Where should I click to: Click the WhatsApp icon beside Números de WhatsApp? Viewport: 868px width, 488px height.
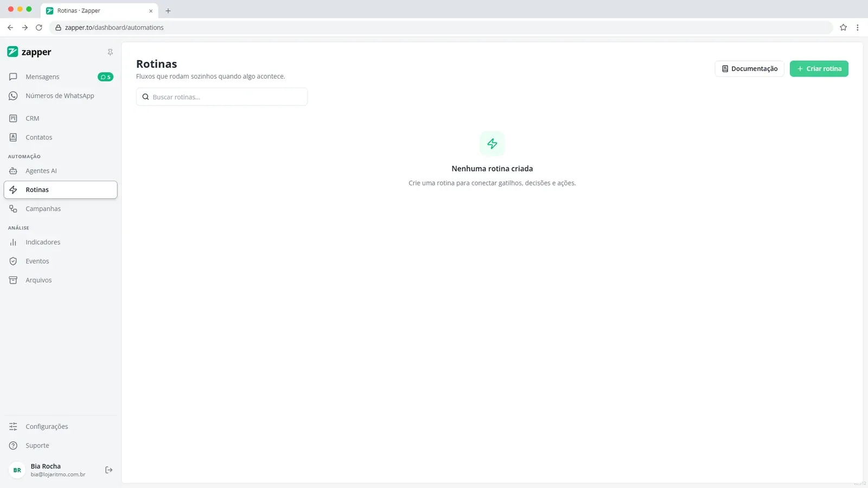click(13, 96)
